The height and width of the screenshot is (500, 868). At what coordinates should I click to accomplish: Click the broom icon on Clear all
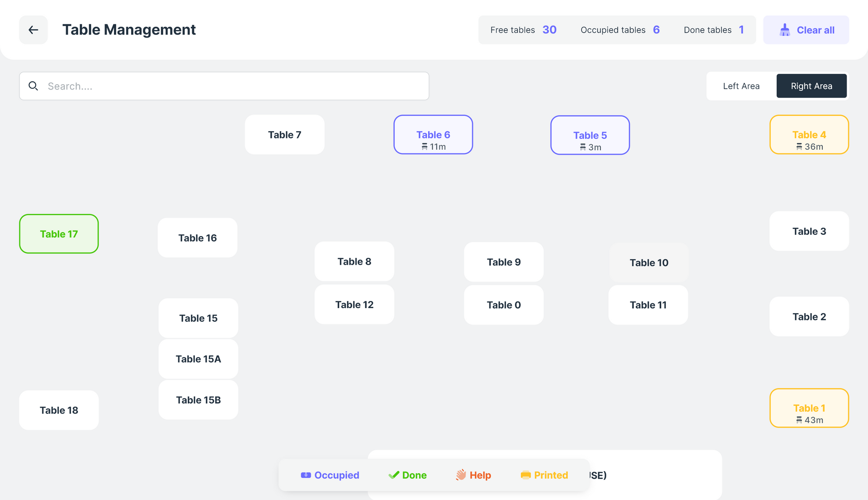[x=785, y=29]
